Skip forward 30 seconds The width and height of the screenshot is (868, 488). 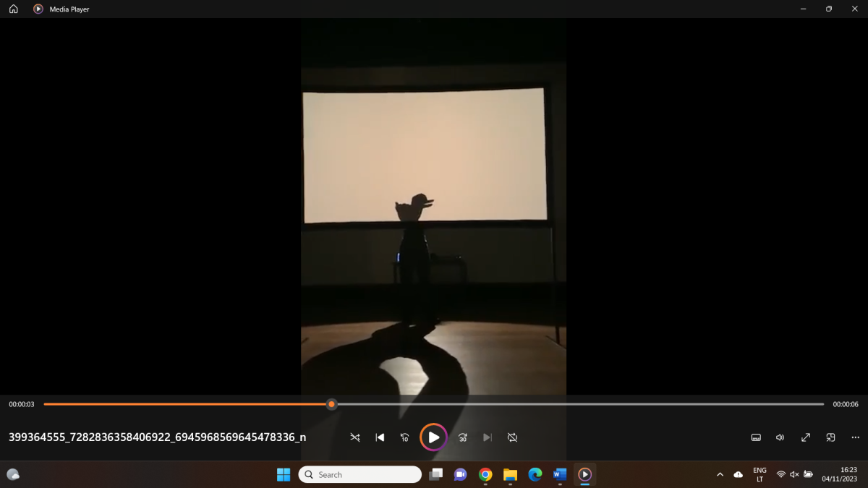[463, 437]
